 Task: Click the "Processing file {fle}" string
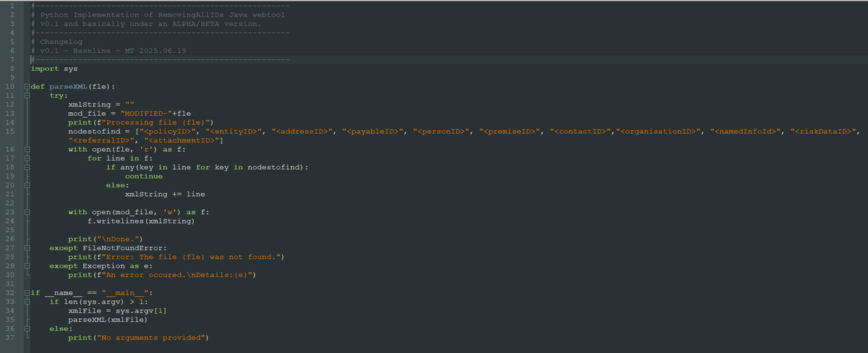coord(158,122)
